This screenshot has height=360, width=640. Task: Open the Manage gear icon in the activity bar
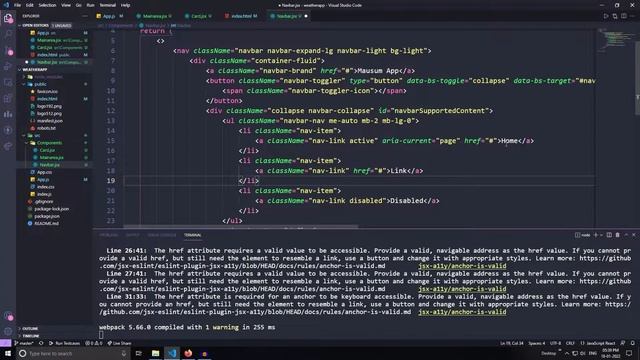pyautogui.click(x=8, y=331)
